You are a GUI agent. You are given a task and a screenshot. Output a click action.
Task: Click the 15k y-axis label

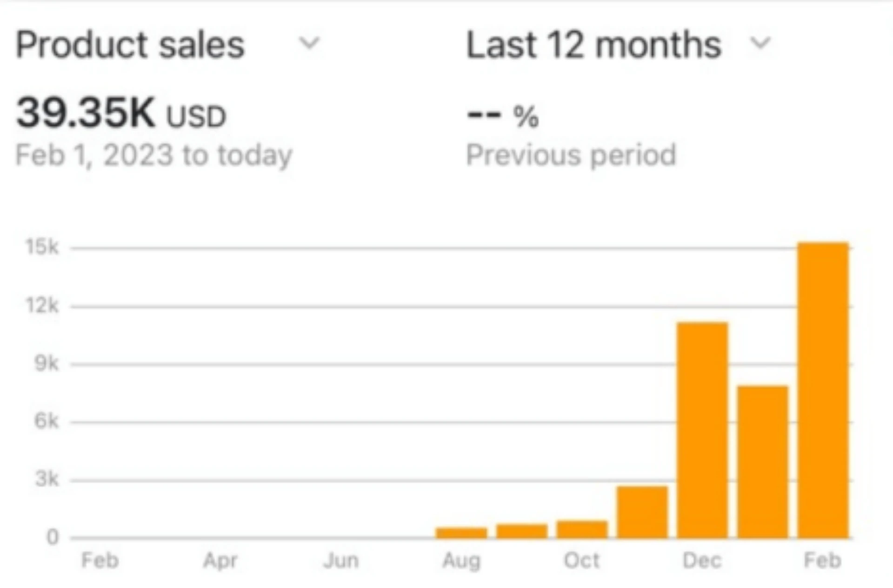(43, 247)
